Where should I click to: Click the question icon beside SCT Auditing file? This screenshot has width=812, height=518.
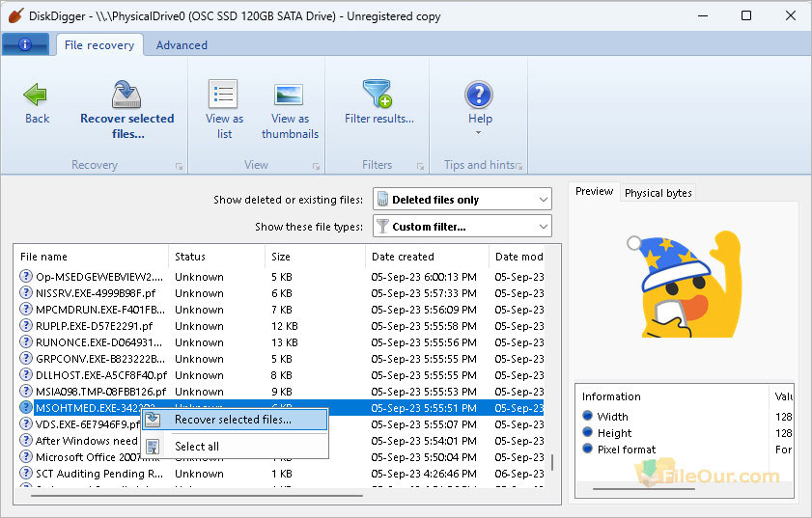(26, 473)
